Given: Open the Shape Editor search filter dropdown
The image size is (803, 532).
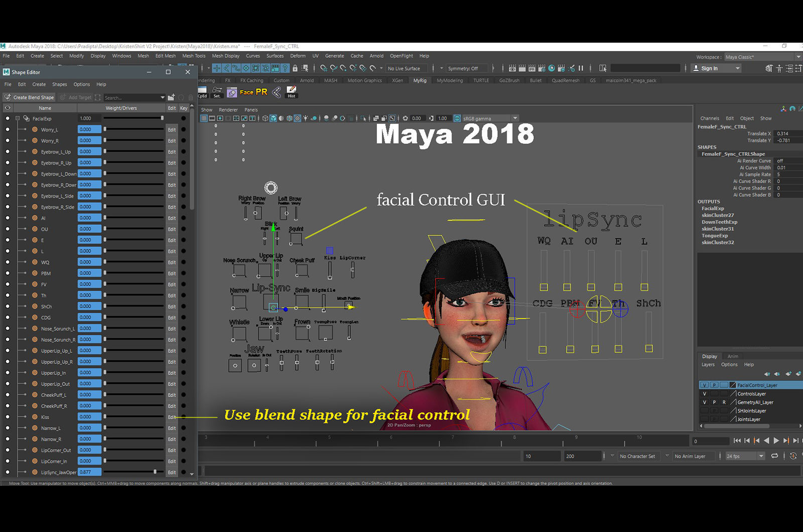Looking at the screenshot, I should [162, 97].
